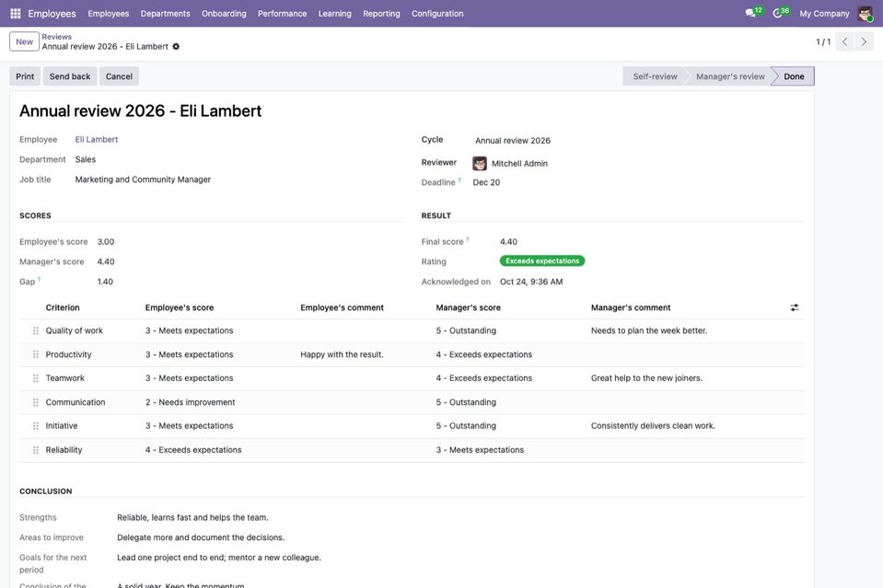The width and height of the screenshot is (883, 588).
Task: Open the record actions gear menu
Action: [x=176, y=47]
